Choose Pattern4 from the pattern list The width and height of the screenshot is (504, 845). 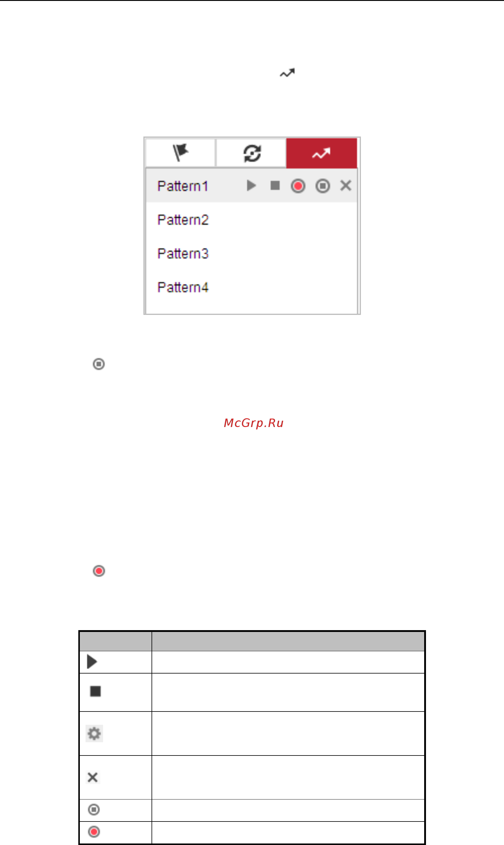(183, 287)
